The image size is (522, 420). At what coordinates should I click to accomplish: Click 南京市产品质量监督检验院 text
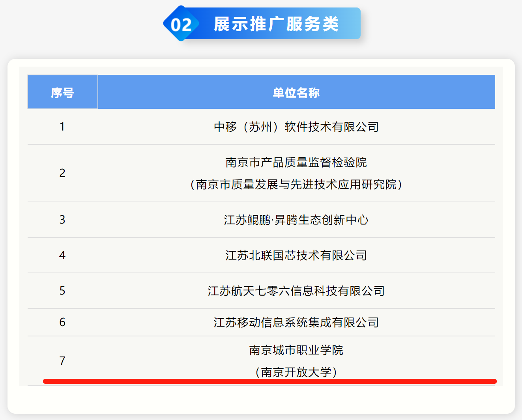pyautogui.click(x=296, y=162)
